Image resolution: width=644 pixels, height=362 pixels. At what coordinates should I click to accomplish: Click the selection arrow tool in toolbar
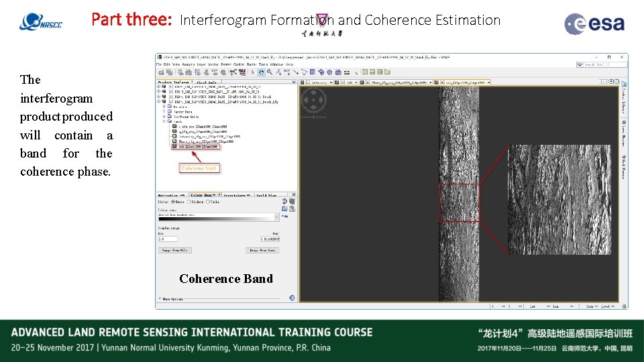point(253,72)
